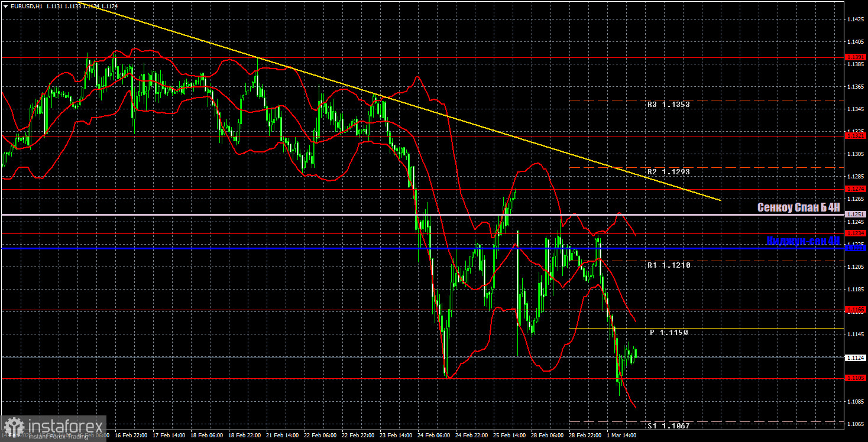The width and height of the screenshot is (868, 442).
Task: Select the R2 1.1293 pivot label
Action: pos(668,172)
